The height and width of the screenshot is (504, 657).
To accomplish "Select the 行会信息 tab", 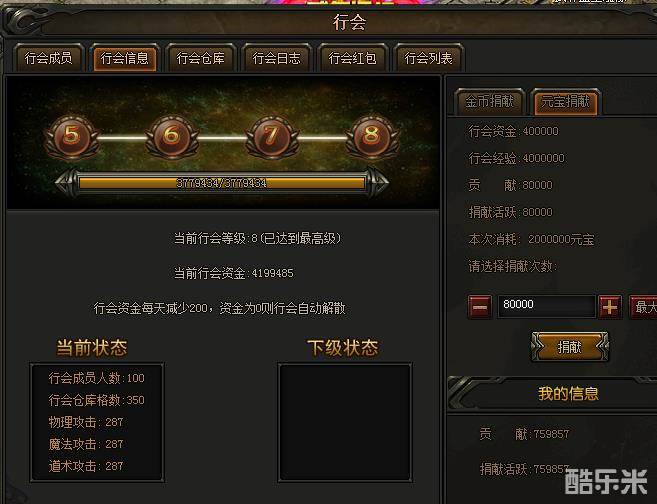I will (x=124, y=58).
